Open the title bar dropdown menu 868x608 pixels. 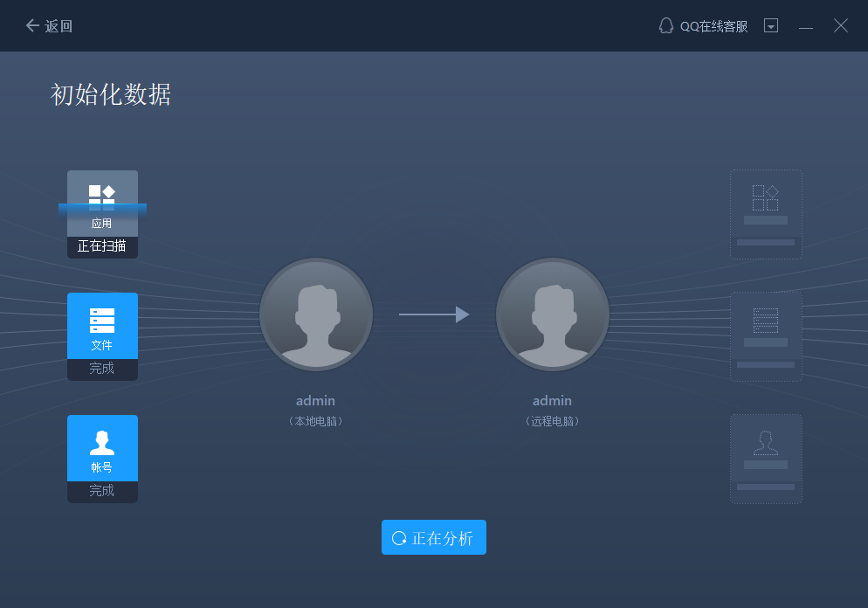(x=771, y=25)
